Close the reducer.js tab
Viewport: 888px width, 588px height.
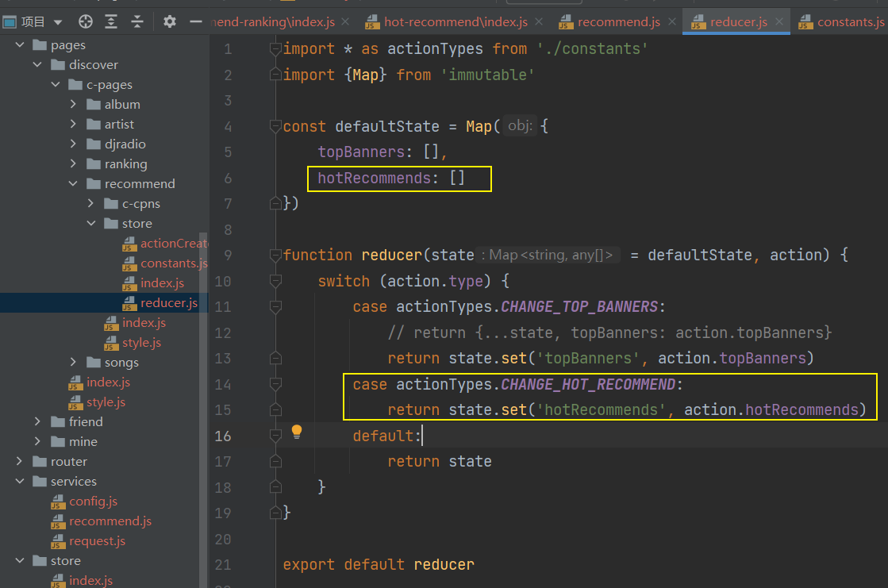point(779,21)
